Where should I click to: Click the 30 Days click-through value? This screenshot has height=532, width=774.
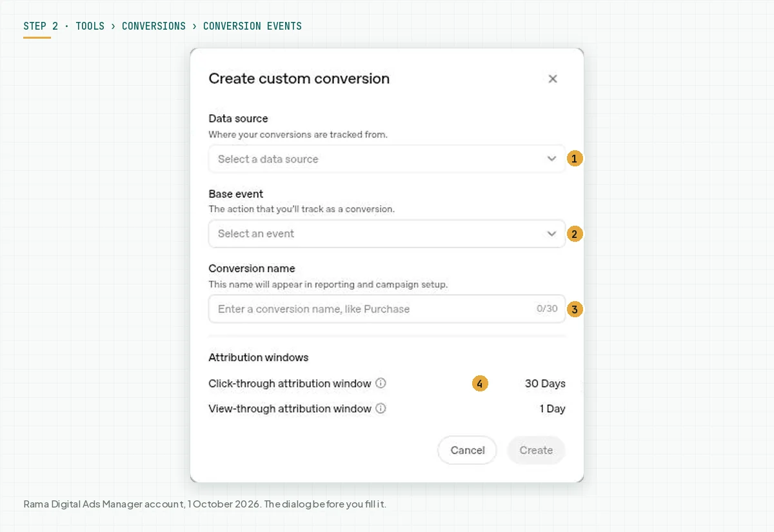click(x=545, y=384)
